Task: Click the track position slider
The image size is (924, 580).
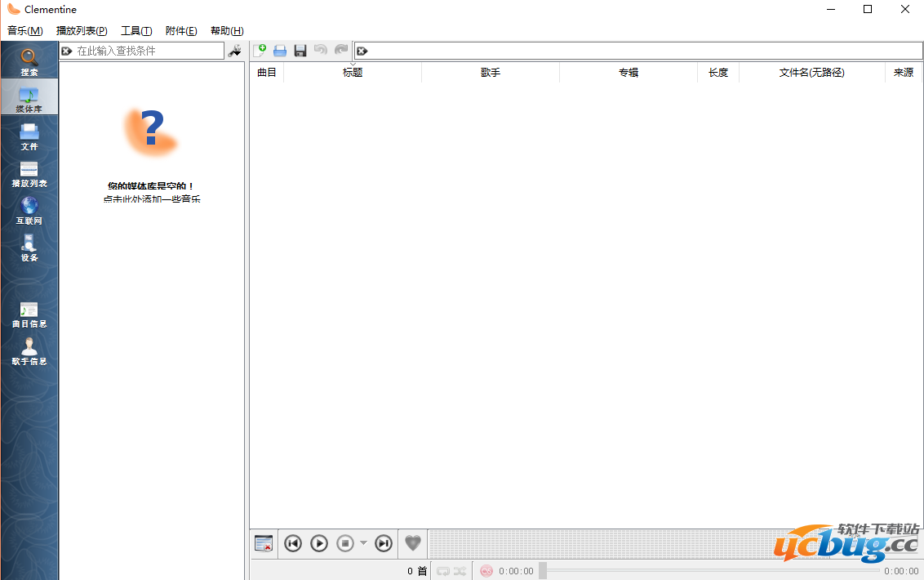Action: coord(709,571)
